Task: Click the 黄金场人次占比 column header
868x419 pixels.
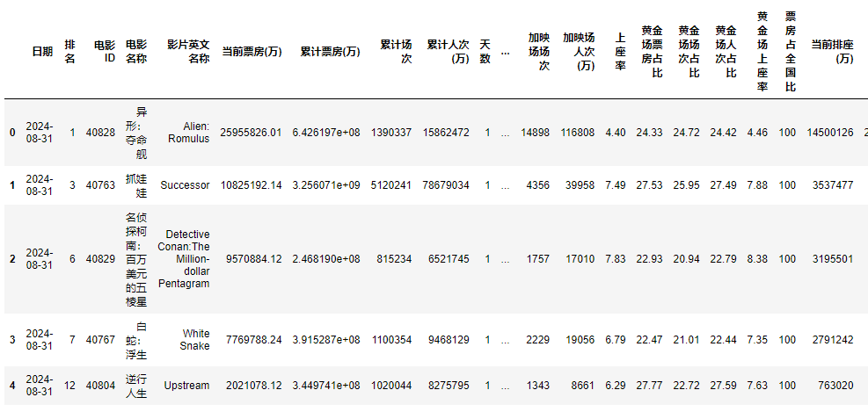Action: (726, 52)
